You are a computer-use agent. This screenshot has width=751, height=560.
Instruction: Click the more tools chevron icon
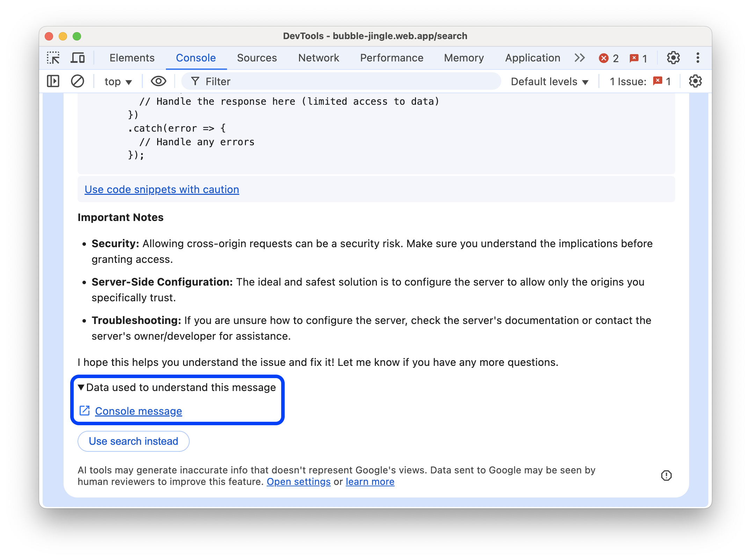579,58
